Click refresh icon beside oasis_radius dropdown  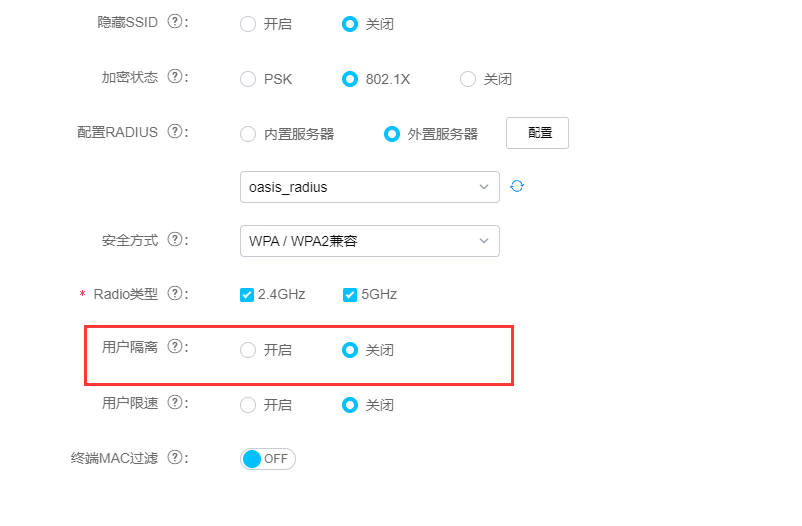point(517,186)
